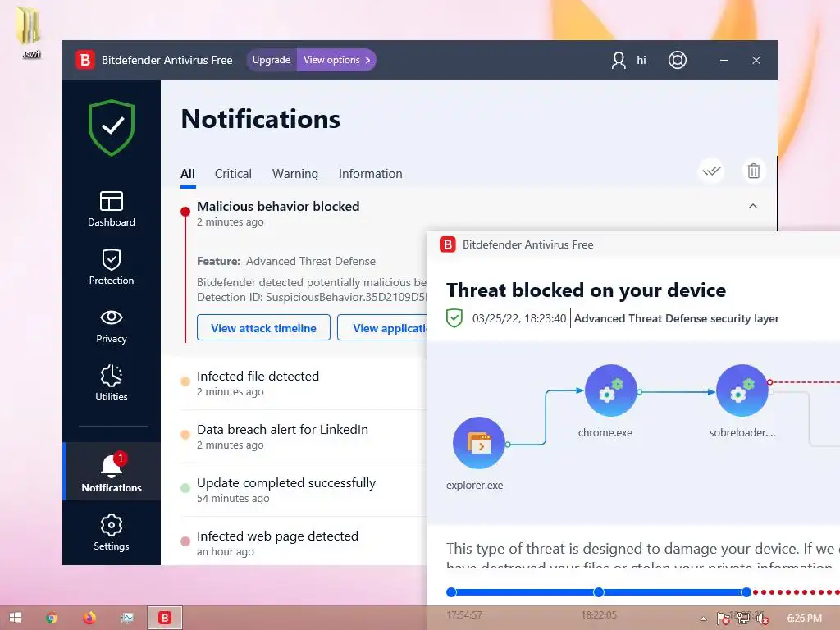Click the account name hi
Image resolution: width=840 pixels, height=630 pixels.
tap(641, 60)
